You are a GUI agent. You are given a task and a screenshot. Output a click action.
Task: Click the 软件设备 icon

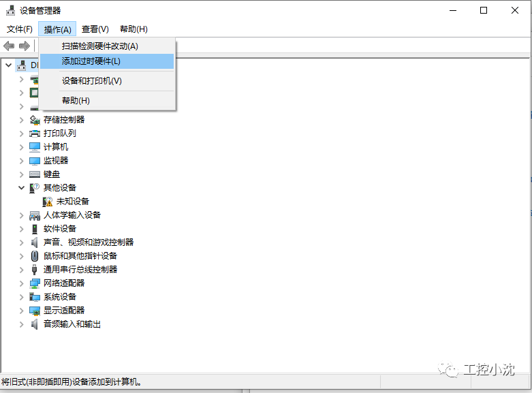coord(35,229)
